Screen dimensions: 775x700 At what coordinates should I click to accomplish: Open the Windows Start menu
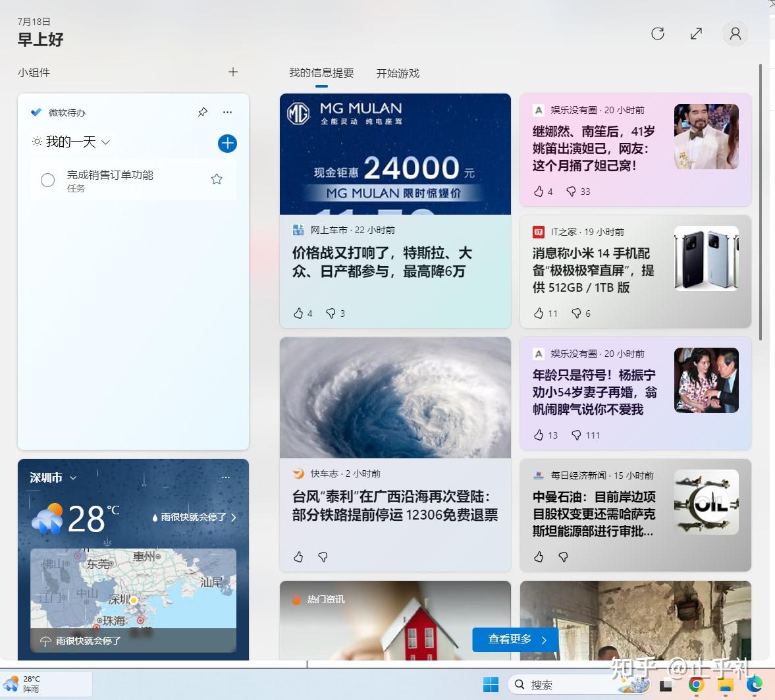click(491, 685)
